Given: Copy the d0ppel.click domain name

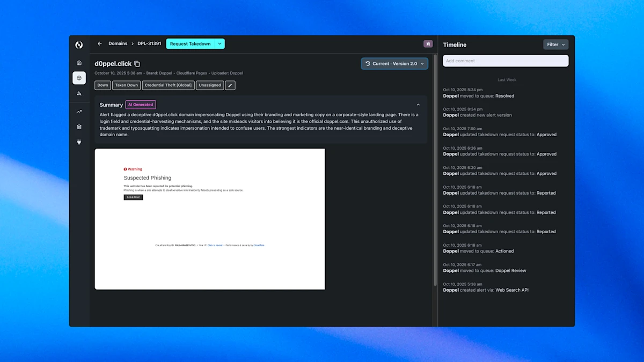Looking at the screenshot, I should point(136,63).
